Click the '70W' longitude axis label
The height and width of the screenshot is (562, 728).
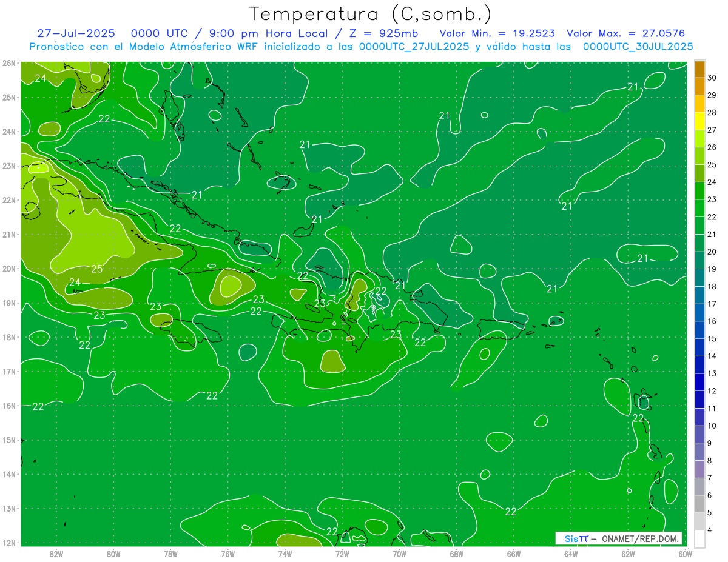[x=399, y=554]
